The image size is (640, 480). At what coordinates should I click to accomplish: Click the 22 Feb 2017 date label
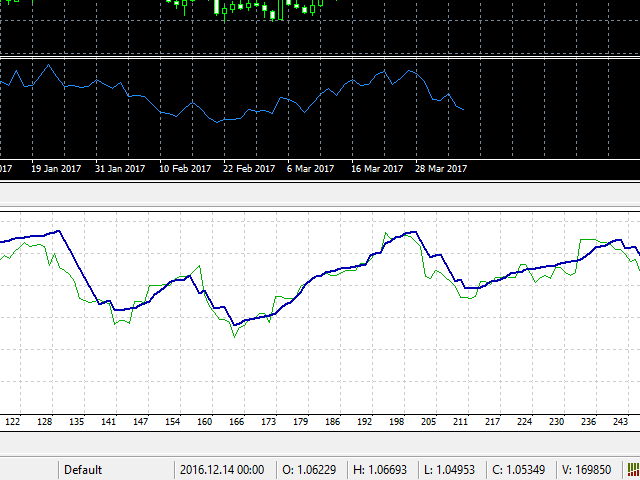[248, 168]
